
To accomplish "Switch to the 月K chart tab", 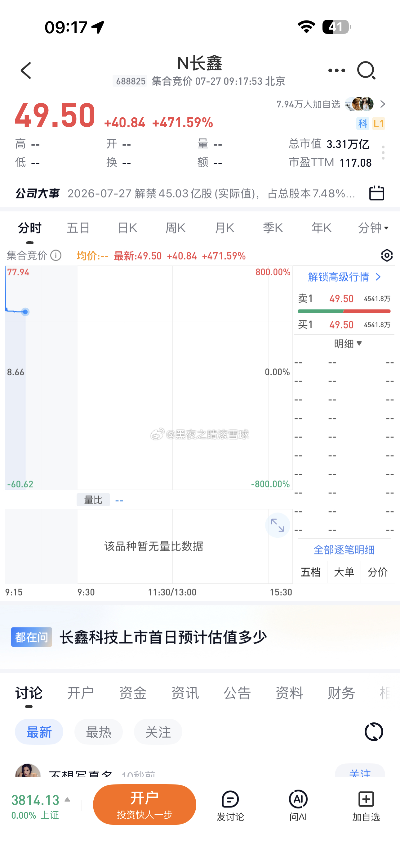I will [224, 228].
